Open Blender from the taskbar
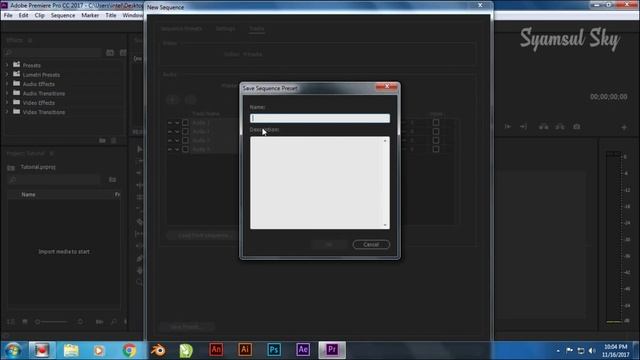 tap(158, 350)
